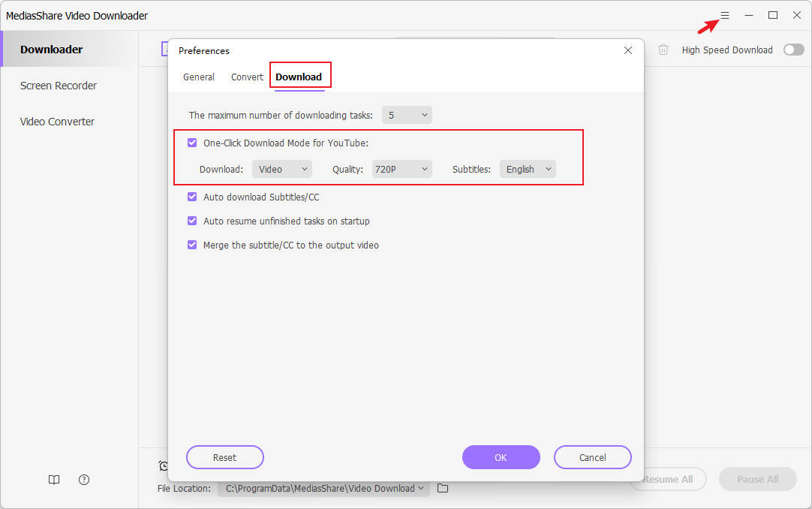Uncheck Auto download Subtitles/CC
This screenshot has height=509, width=812.
(192, 197)
